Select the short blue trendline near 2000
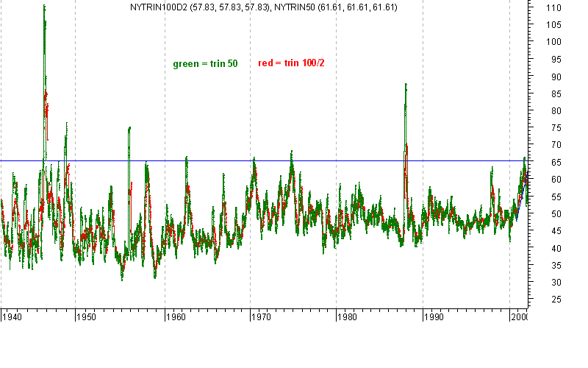 (523, 197)
